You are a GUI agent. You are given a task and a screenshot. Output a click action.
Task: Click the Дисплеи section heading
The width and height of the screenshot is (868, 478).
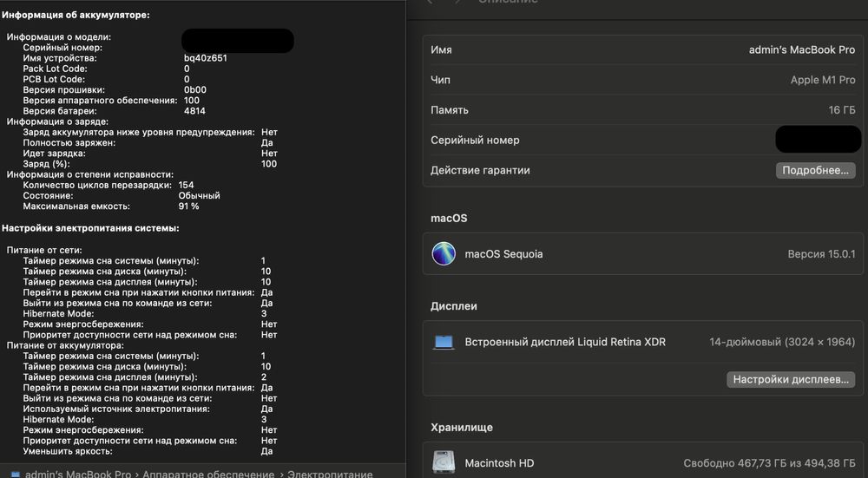(453, 306)
